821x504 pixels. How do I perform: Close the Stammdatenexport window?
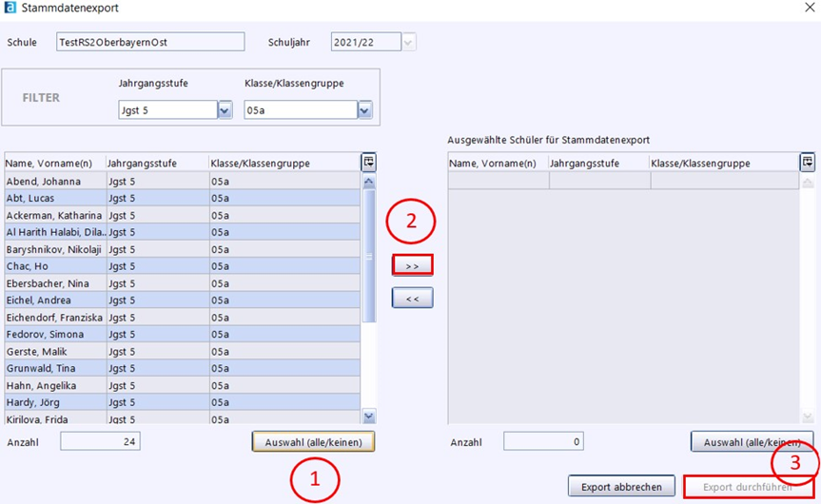[x=809, y=8]
